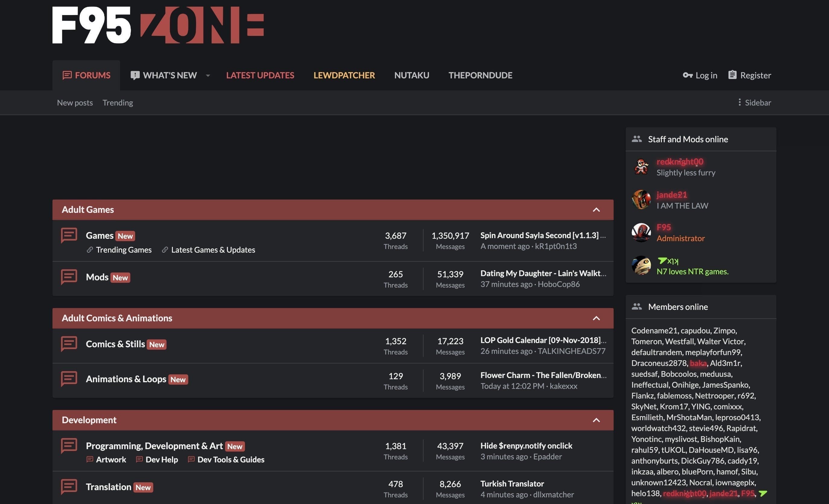Image resolution: width=829 pixels, height=504 pixels.
Task: Click the small icon before Dev Help
Action: 139,459
